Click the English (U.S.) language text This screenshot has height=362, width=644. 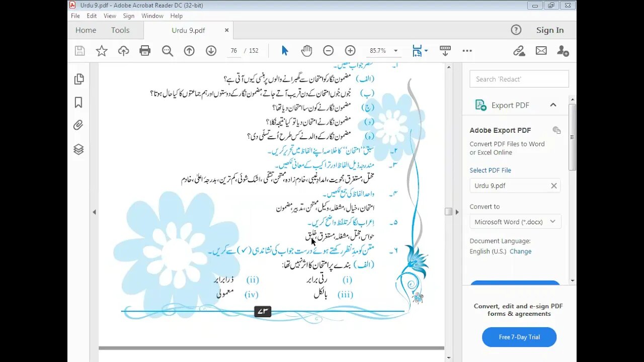pos(488,251)
